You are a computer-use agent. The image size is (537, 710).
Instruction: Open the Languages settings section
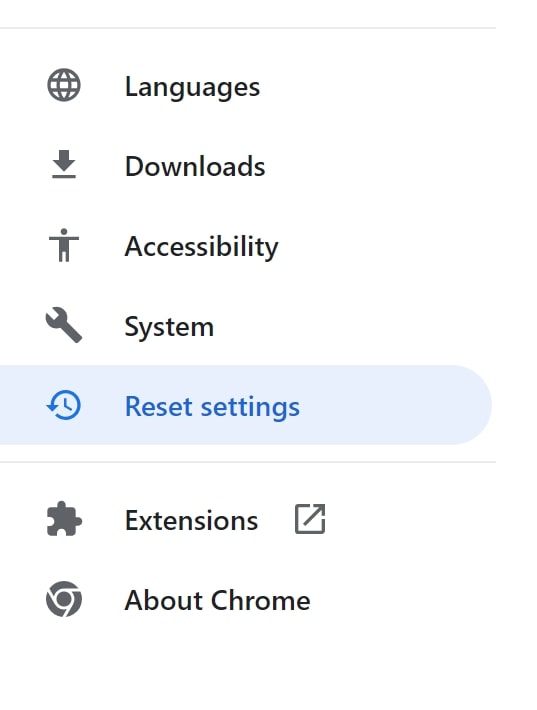click(247, 86)
